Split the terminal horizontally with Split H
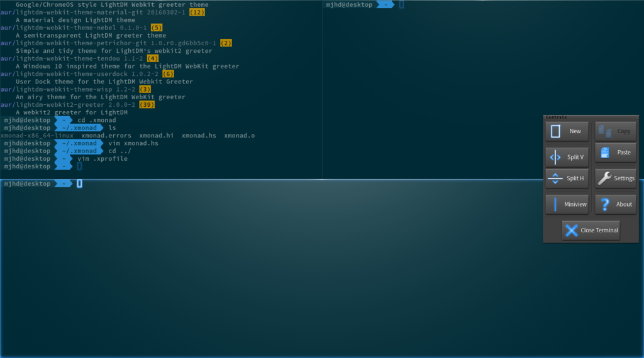The image size is (644, 358). tap(567, 178)
